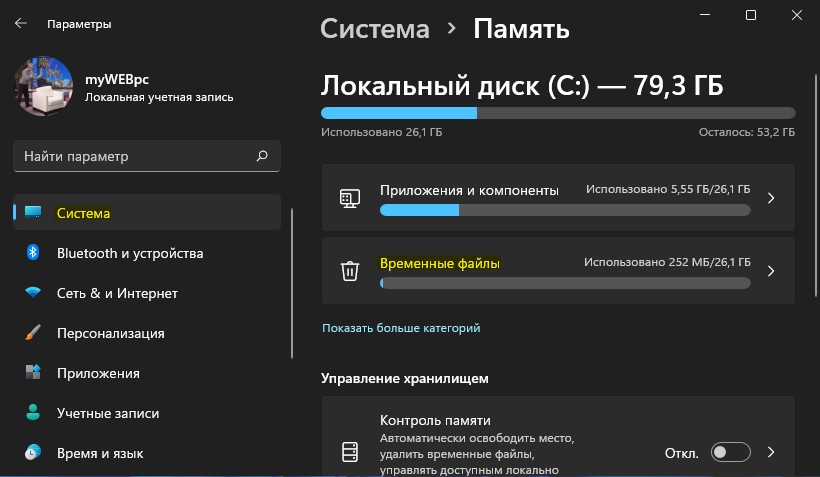Open 'Bluetooth и устройства' section
This screenshot has width=820, height=477.
[147, 253]
